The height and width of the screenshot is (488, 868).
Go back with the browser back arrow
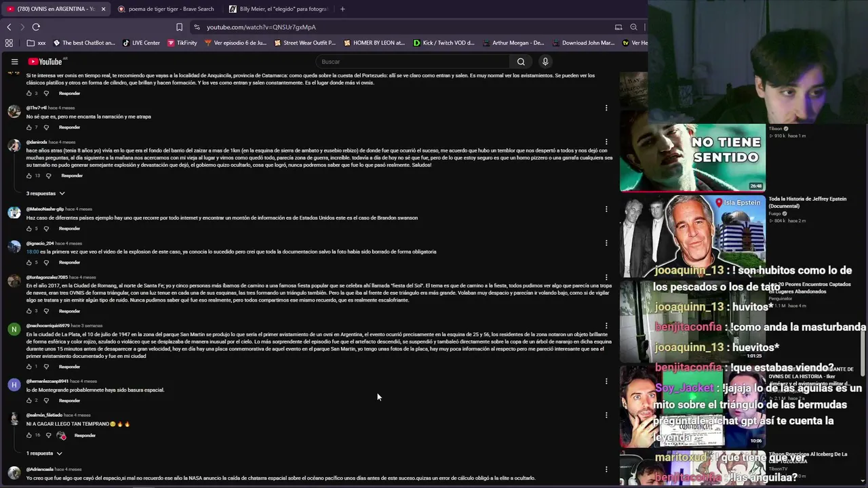pos(9,27)
